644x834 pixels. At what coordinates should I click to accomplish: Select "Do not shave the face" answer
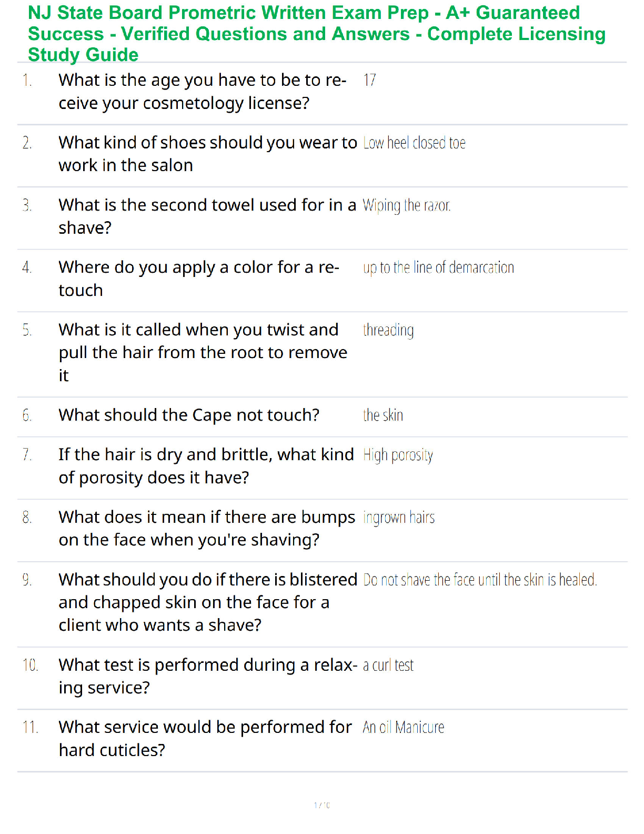point(479,580)
